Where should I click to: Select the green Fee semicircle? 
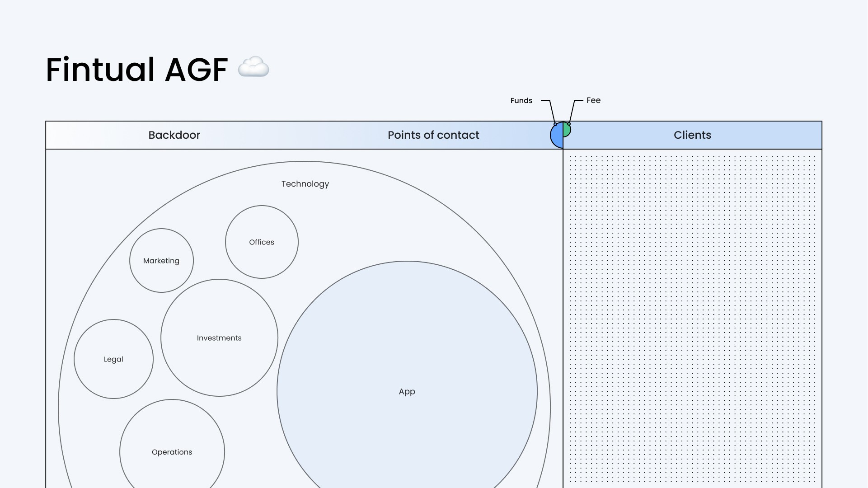[x=567, y=129]
